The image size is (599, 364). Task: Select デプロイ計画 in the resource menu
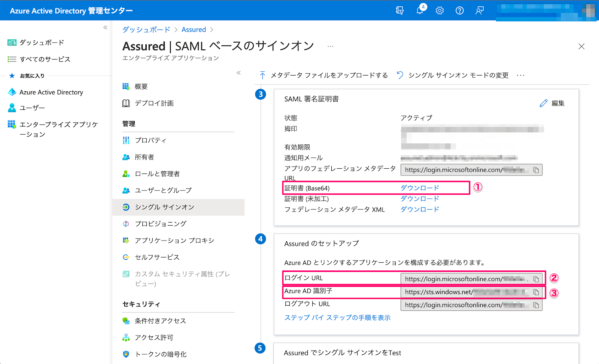tap(148, 103)
